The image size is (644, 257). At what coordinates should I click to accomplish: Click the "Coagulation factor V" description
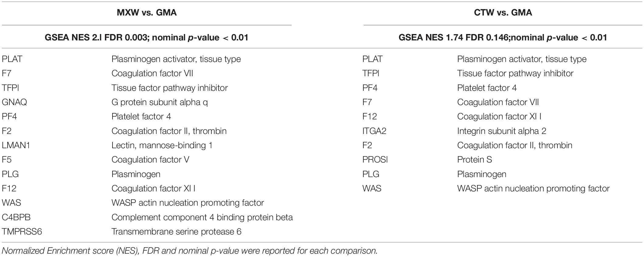pos(150,159)
